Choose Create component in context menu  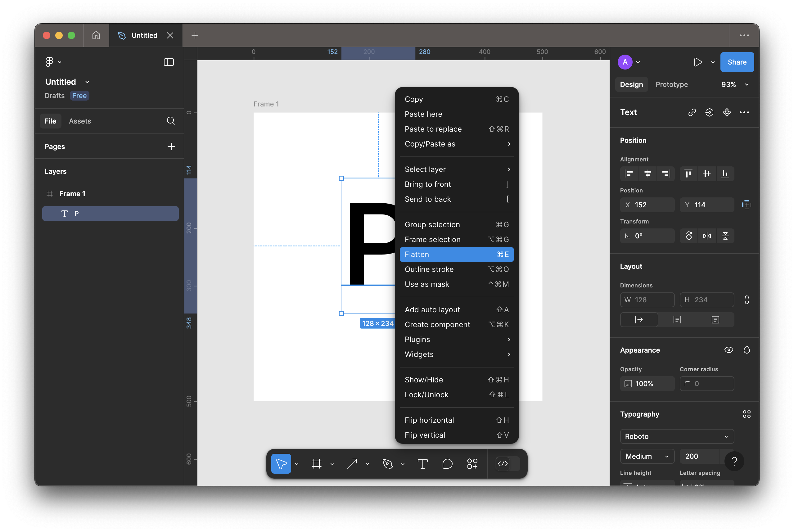point(457,325)
